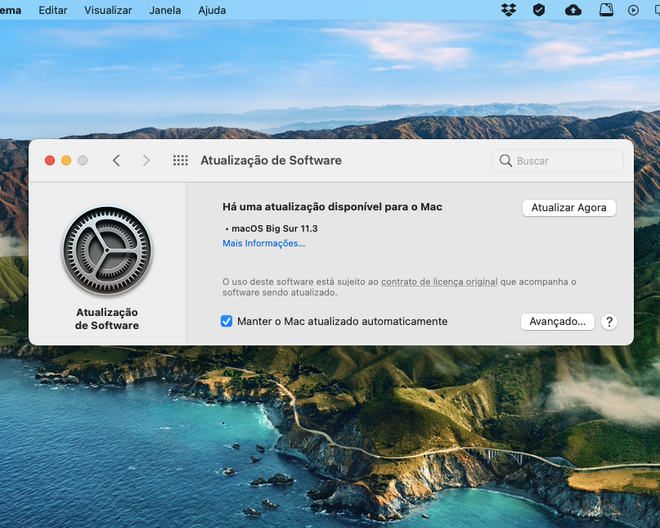Minimize window with the yellow button
660x528 pixels.
66,160
